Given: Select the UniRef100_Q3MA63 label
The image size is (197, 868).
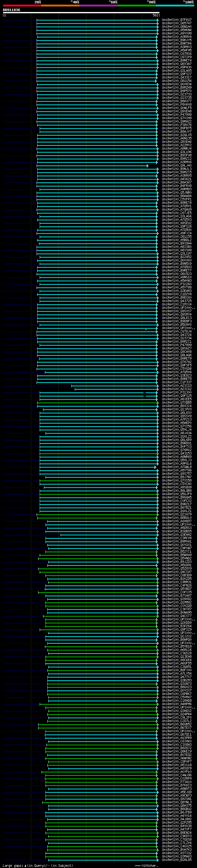Looking at the screenshot, I should [x=176, y=856].
